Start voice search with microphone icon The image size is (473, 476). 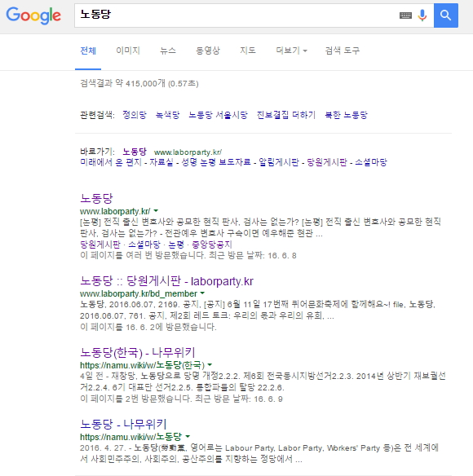(422, 15)
